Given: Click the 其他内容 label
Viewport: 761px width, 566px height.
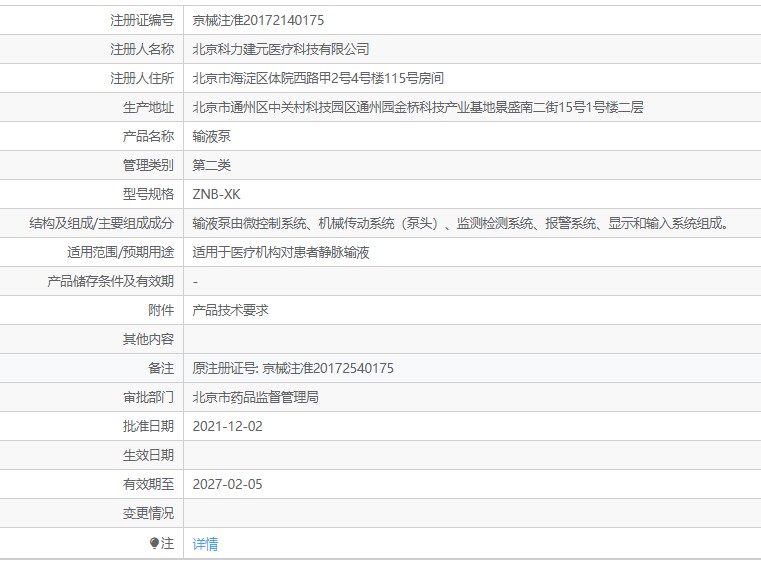Looking at the screenshot, I should pos(148,339).
